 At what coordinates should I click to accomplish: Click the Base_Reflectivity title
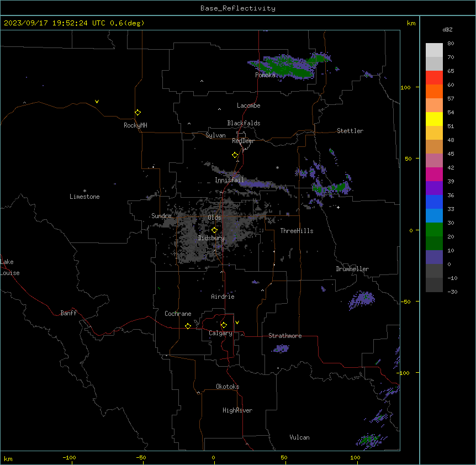click(x=238, y=8)
